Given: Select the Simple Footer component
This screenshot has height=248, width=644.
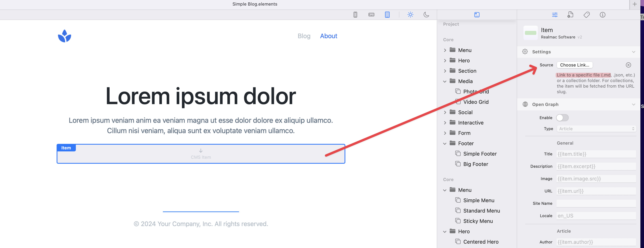Looking at the screenshot, I should [x=480, y=154].
